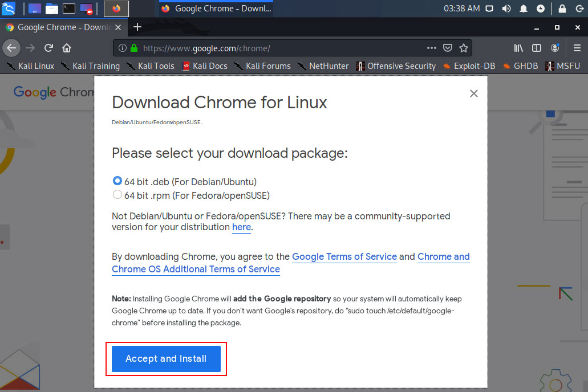The height and width of the screenshot is (392, 588).
Task: Click the reload page button
Action: pyautogui.click(x=48, y=48)
